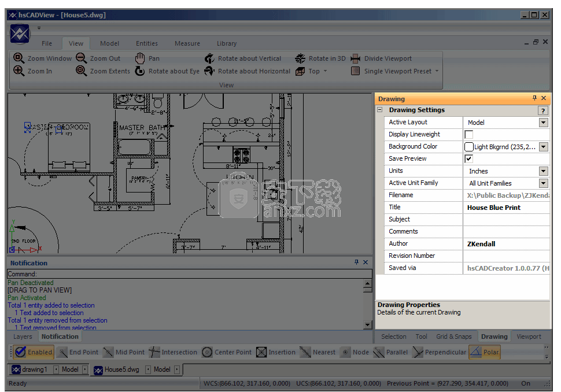Click the Title field House Blue Print

506,208
